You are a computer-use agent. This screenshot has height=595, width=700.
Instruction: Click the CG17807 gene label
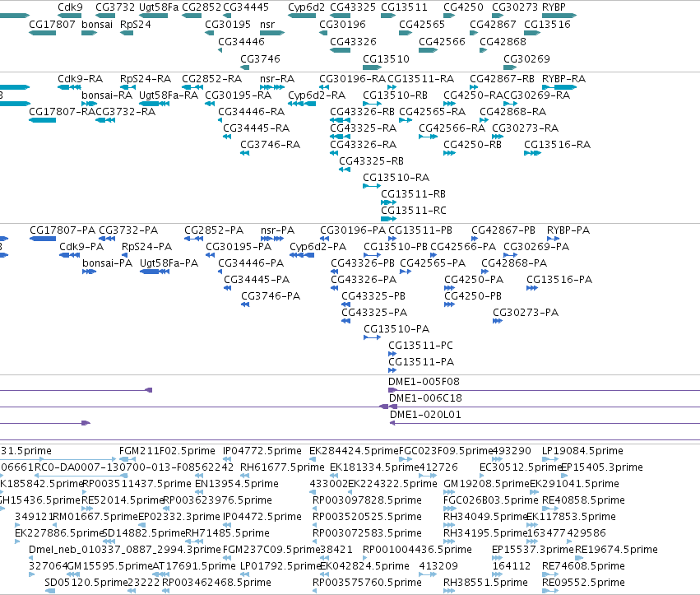tap(52, 25)
